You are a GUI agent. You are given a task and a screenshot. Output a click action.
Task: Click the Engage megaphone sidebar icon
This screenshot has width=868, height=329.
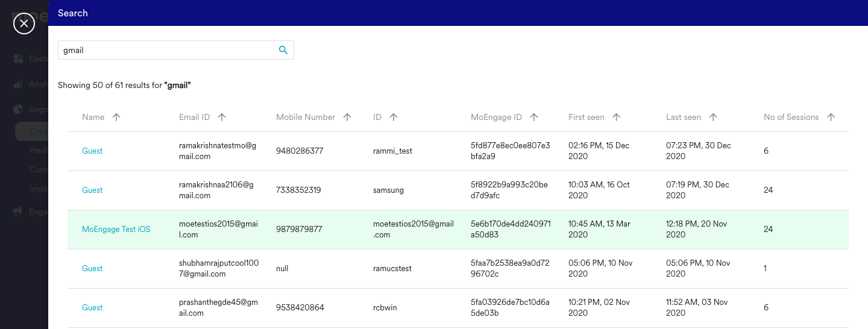(19, 211)
